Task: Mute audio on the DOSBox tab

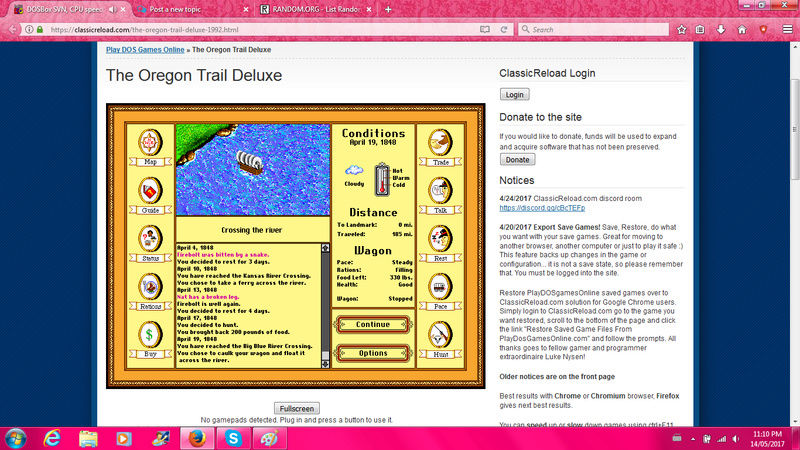Action: click(x=112, y=9)
